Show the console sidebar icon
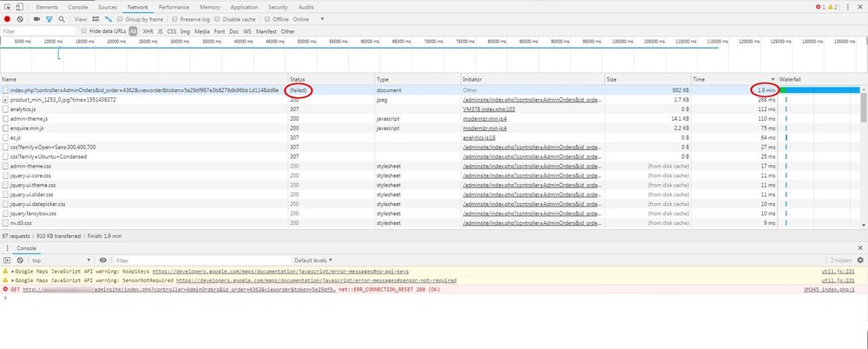Screen dimensions: 868x349 (7, 260)
